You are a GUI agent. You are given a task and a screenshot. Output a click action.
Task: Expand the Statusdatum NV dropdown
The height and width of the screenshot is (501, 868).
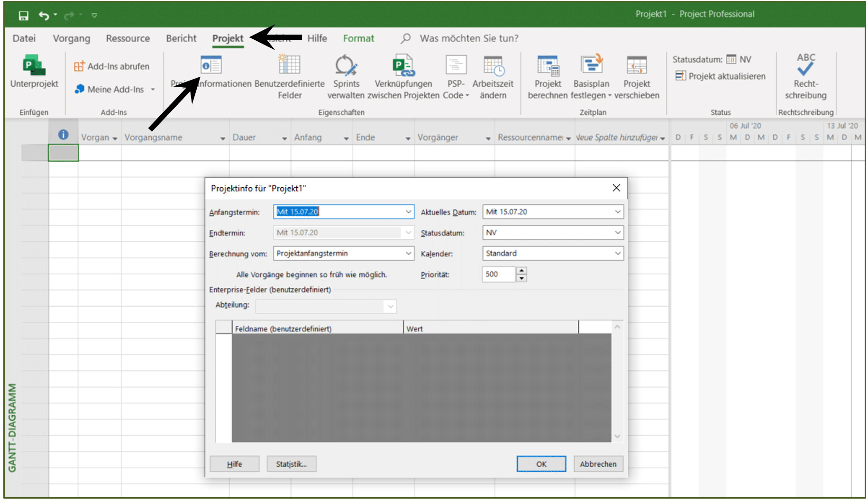click(x=618, y=233)
